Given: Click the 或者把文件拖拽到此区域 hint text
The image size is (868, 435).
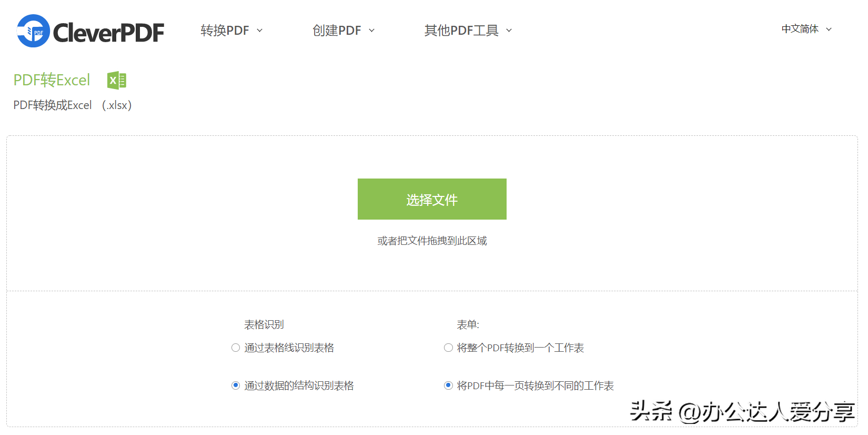Looking at the screenshot, I should 432,241.
